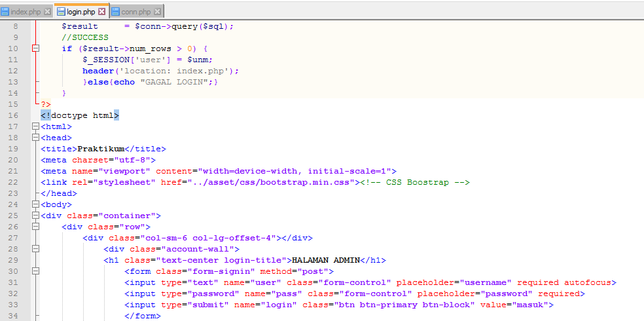Click the $result variable on line 8
This screenshot has height=321, width=644.
click(80, 26)
